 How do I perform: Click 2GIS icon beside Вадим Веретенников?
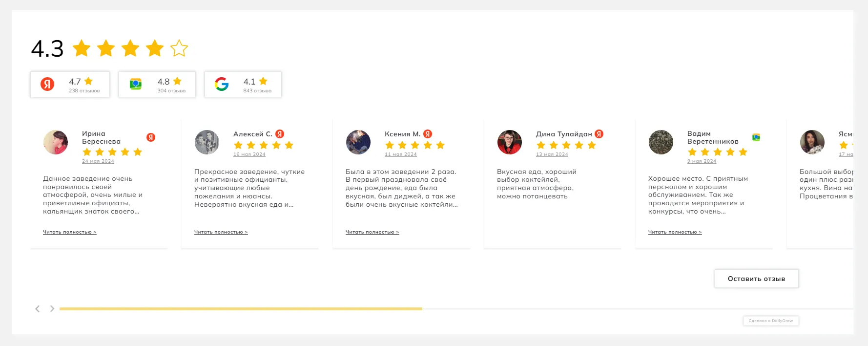coord(756,137)
